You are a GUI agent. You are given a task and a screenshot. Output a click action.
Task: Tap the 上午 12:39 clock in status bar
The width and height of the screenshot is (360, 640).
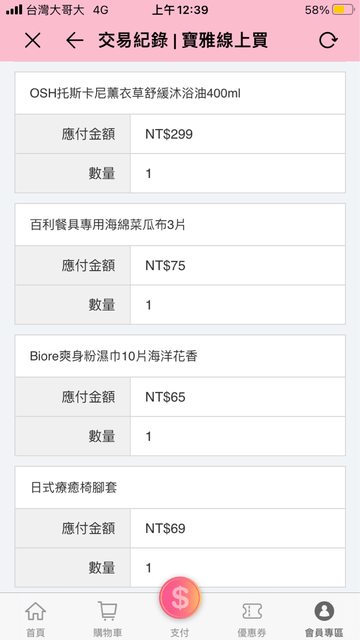pos(180,10)
